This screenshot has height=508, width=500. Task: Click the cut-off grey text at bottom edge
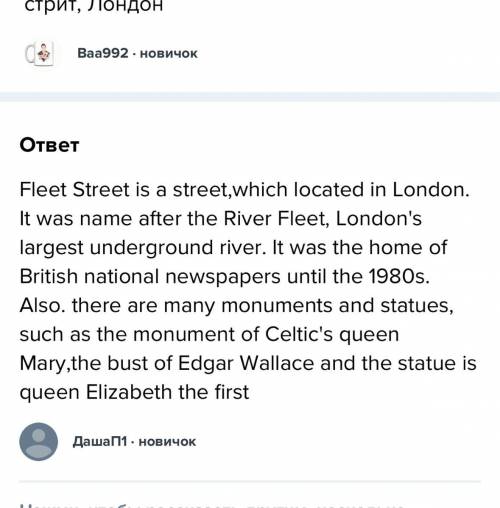[x=213, y=505]
